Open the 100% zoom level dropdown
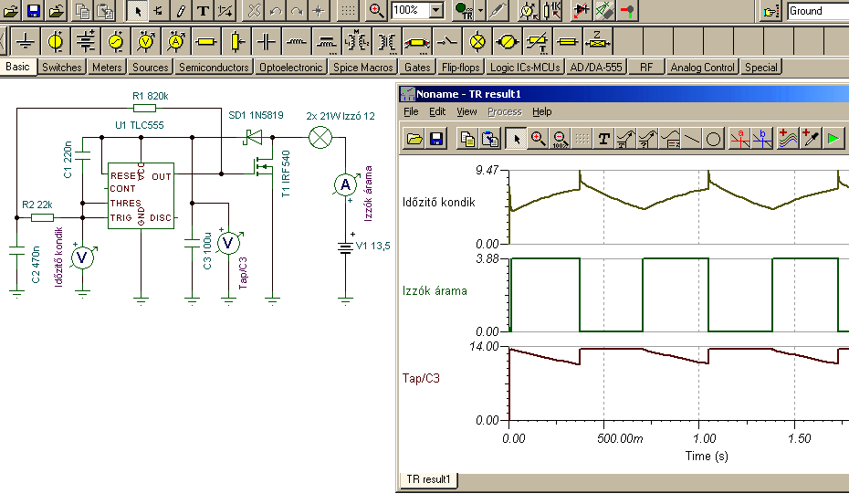849x504 pixels. [435, 11]
